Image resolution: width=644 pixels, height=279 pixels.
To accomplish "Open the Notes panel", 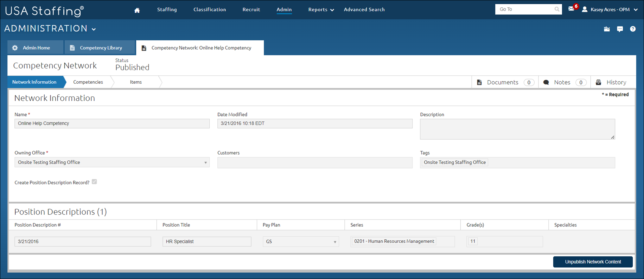I will click(x=564, y=82).
